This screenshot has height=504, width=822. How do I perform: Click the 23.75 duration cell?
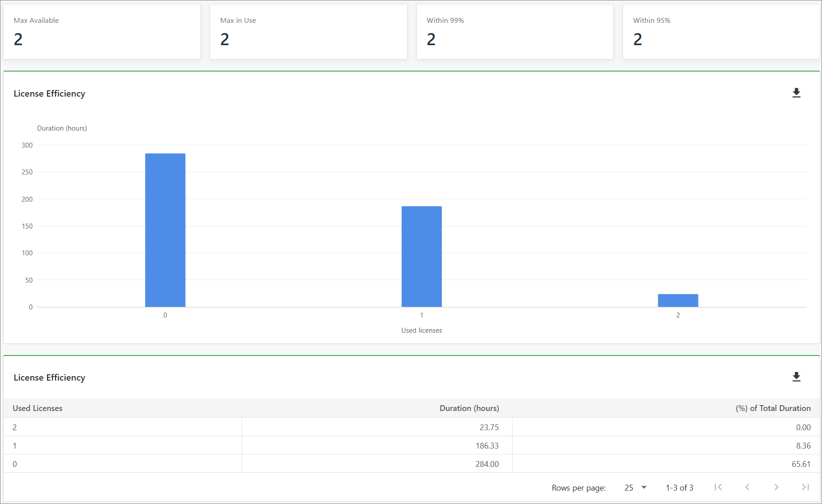[x=377, y=427]
